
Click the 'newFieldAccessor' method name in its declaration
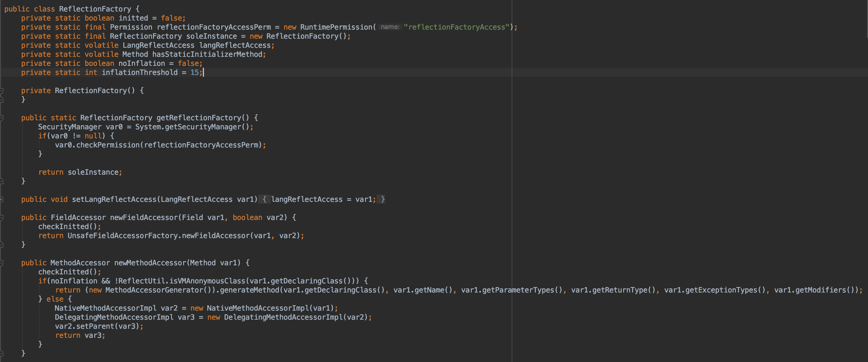pyautogui.click(x=144, y=218)
